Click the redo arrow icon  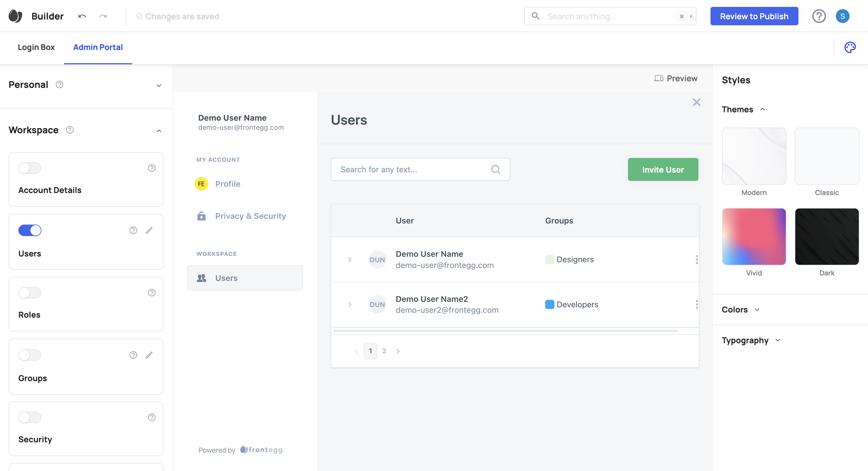click(103, 16)
